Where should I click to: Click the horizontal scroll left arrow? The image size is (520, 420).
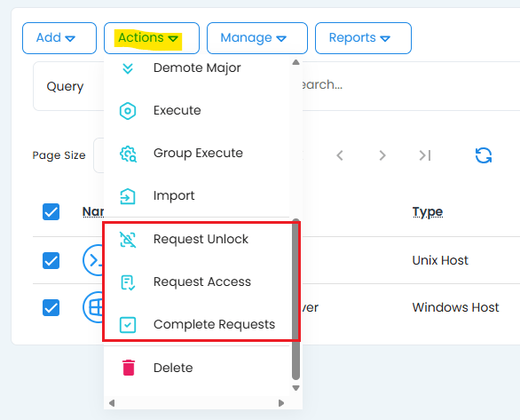click(112, 403)
